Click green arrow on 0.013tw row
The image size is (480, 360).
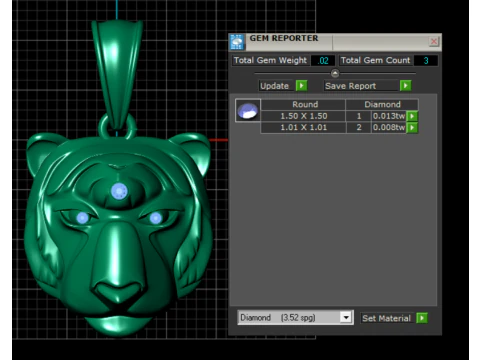pyautogui.click(x=412, y=116)
